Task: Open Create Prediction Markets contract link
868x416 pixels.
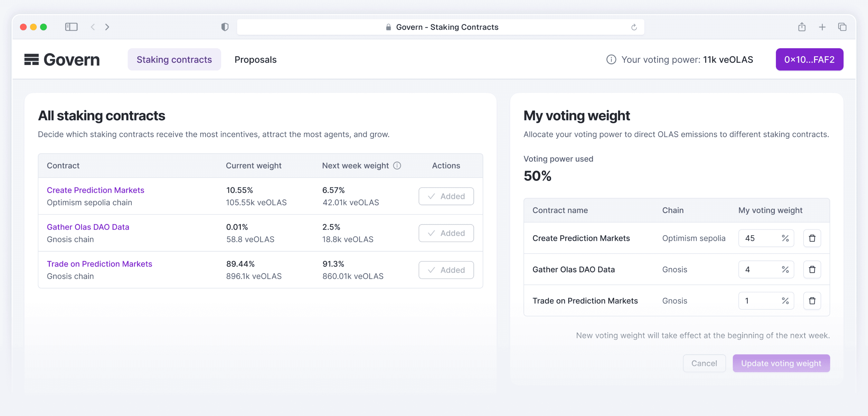Action: (95, 190)
